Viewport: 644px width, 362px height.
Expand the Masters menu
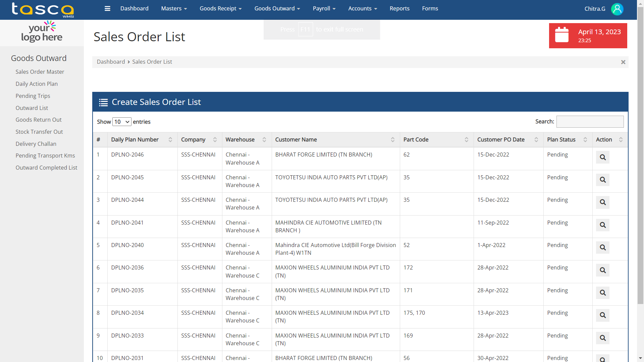click(174, 9)
